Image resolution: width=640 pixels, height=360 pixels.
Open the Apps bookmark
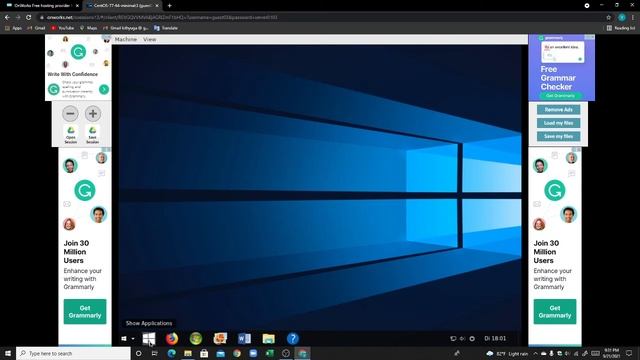pyautogui.click(x=13, y=28)
